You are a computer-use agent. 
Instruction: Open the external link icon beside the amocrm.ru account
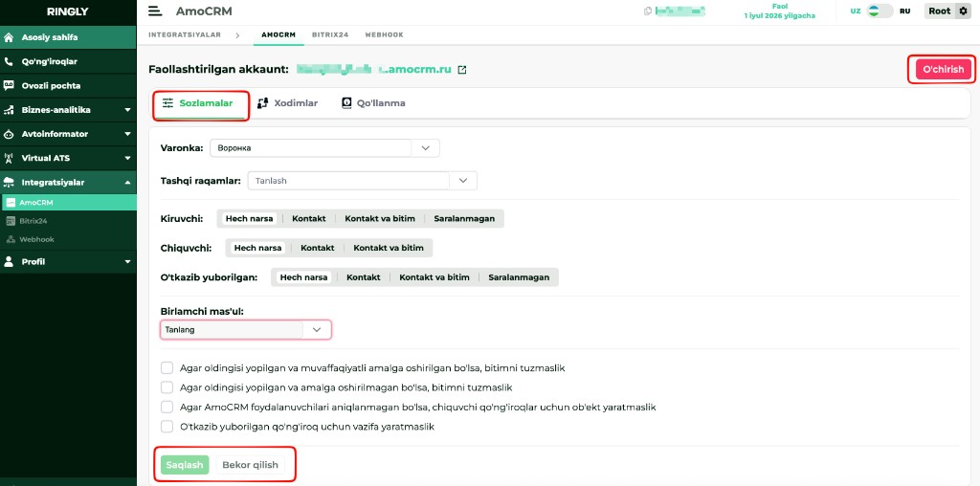pos(462,70)
